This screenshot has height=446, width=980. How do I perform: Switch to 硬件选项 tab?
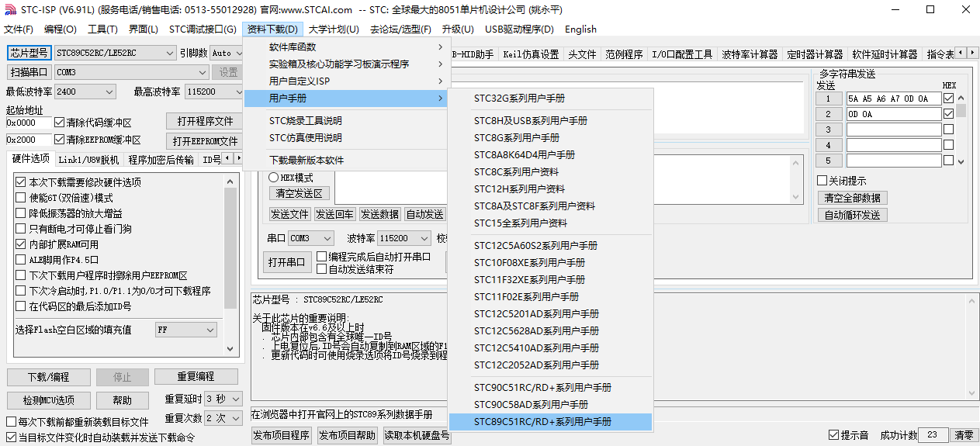click(x=32, y=159)
